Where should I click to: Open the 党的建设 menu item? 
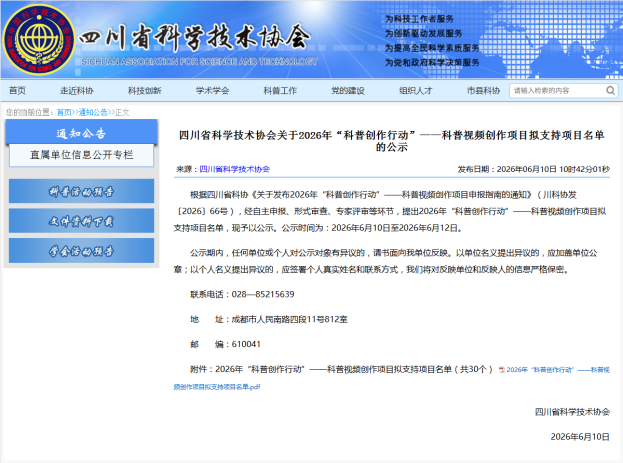click(348, 91)
